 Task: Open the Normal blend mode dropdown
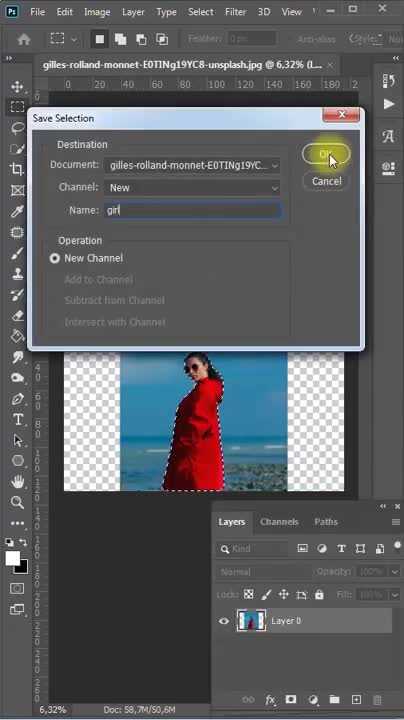pos(263,572)
